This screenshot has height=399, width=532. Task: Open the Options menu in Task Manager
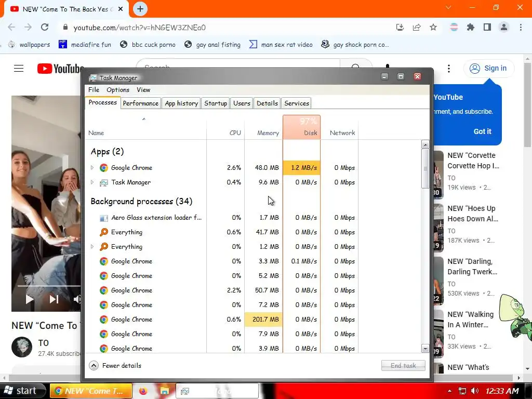[x=118, y=89]
